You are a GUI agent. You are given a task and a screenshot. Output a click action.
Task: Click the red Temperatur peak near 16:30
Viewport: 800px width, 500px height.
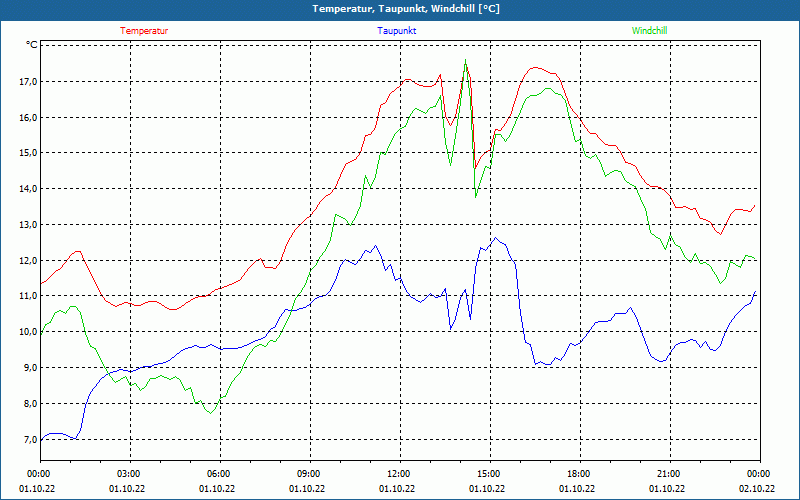[535, 67]
